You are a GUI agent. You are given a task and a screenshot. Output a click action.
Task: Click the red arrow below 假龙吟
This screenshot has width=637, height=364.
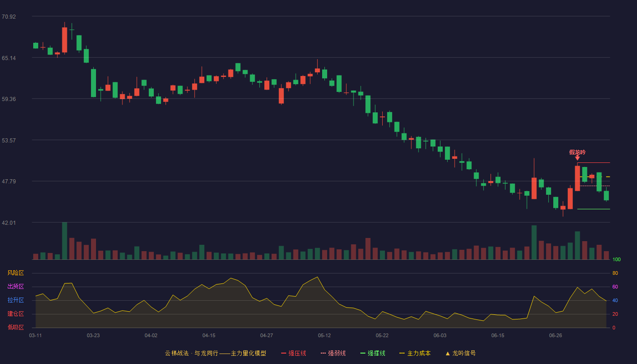coord(577,157)
